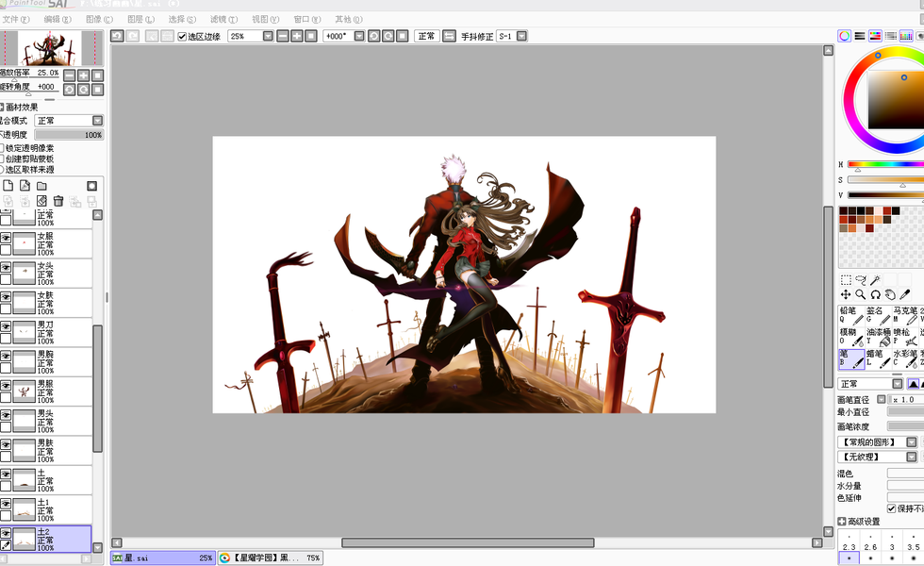Click the flip horizontal view icon
The image size is (924, 566).
tap(449, 36)
